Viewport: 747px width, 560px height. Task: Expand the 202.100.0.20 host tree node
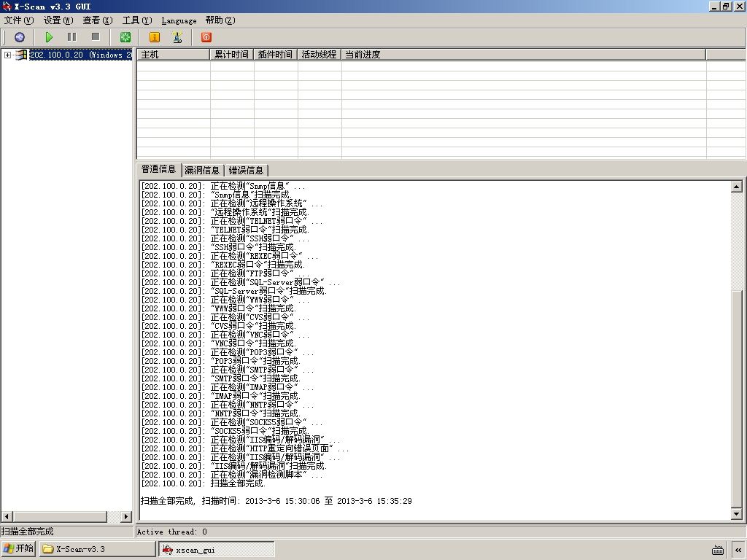pyautogui.click(x=7, y=55)
